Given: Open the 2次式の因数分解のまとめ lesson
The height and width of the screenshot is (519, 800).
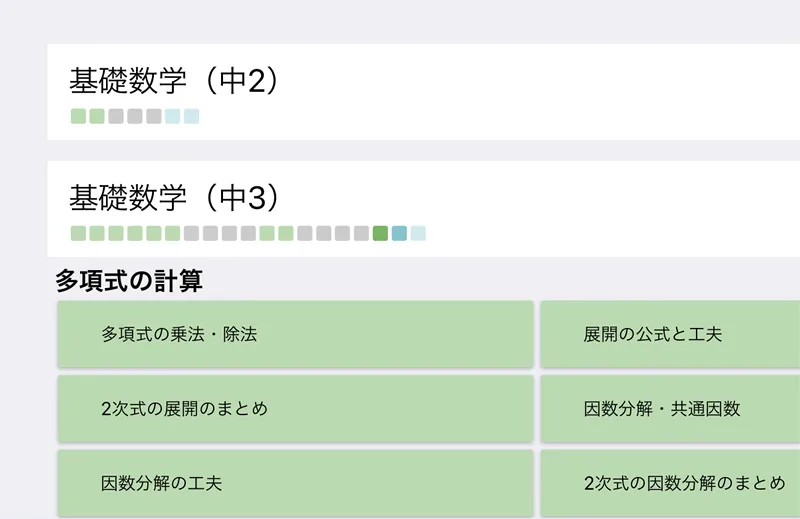Looking at the screenshot, I should pos(670,483).
